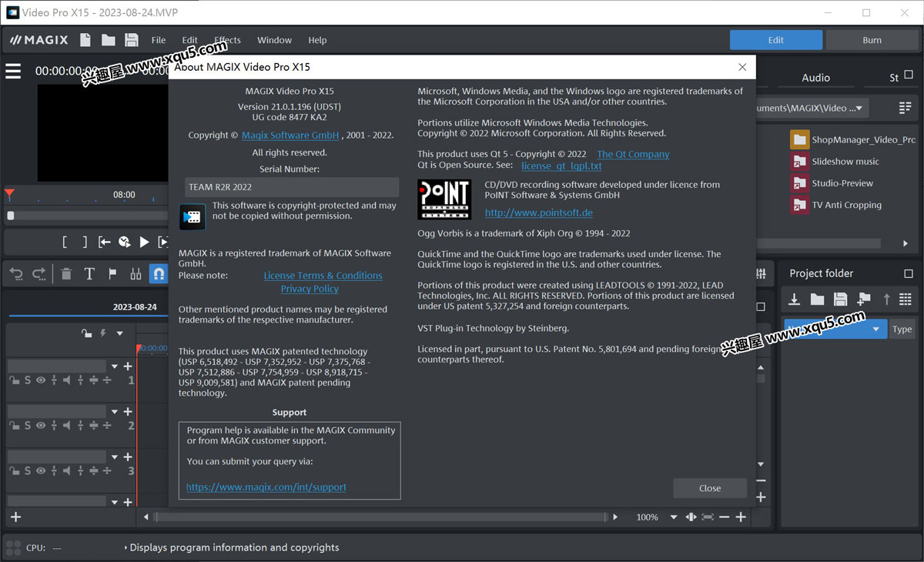Click the undo arrow in timeline toolbar
924x562 pixels.
point(16,273)
